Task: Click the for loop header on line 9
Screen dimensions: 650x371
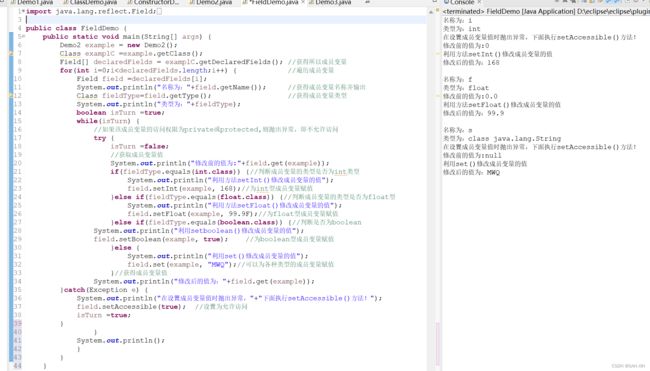Action: tap(148, 70)
